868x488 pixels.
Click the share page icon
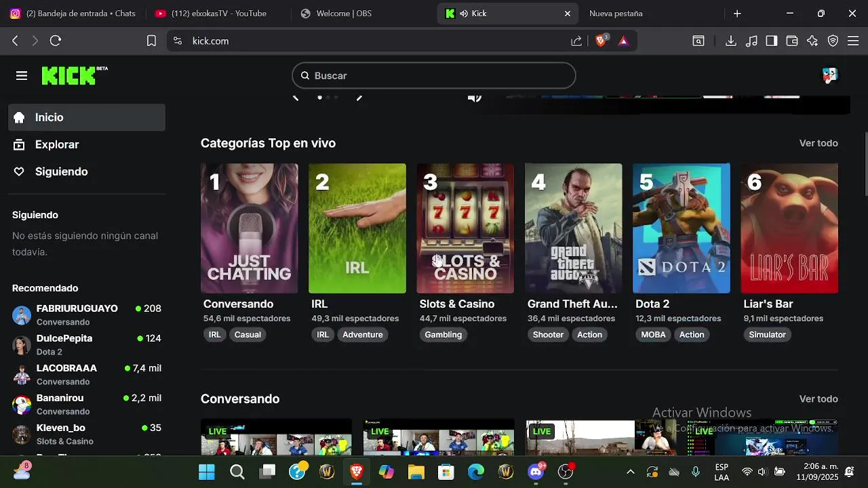pos(576,41)
